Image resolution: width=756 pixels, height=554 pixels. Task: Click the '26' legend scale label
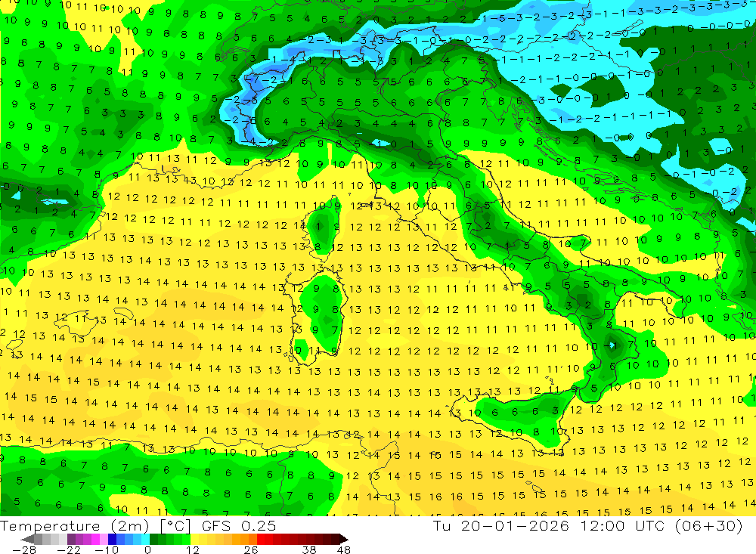point(251,549)
